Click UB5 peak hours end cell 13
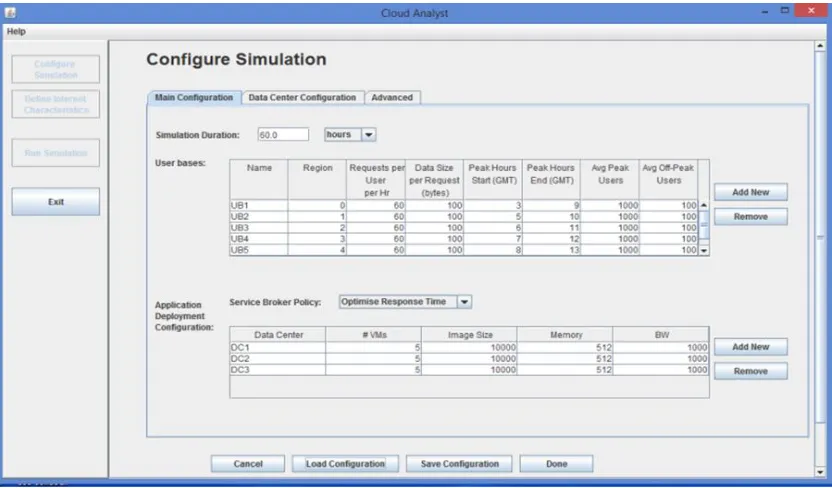This screenshot has width=832, height=488. 551,250
